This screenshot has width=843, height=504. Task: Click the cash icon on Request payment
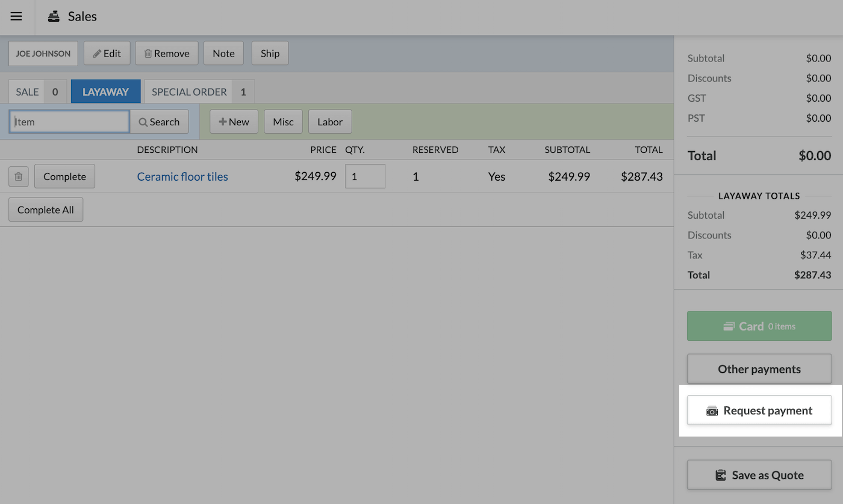tap(712, 410)
